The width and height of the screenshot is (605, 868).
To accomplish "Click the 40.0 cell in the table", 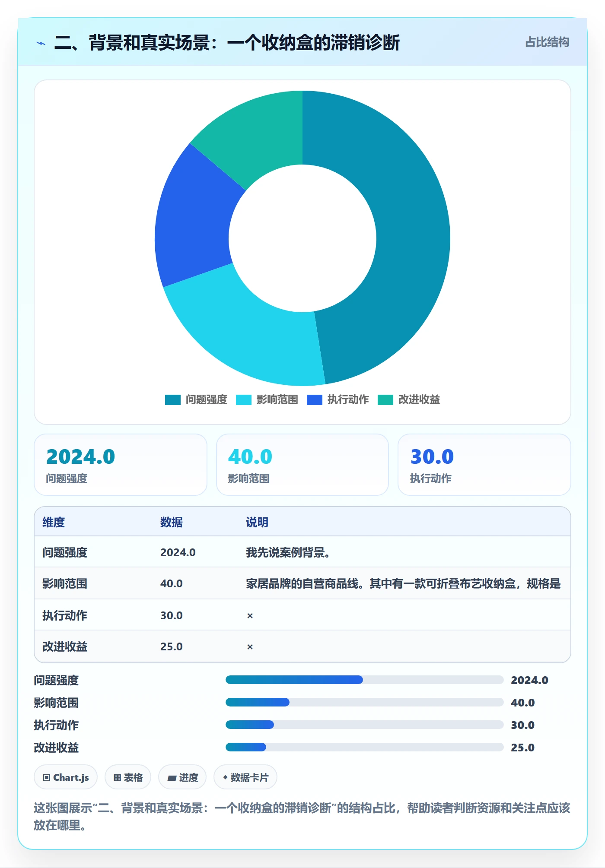I will click(x=172, y=583).
